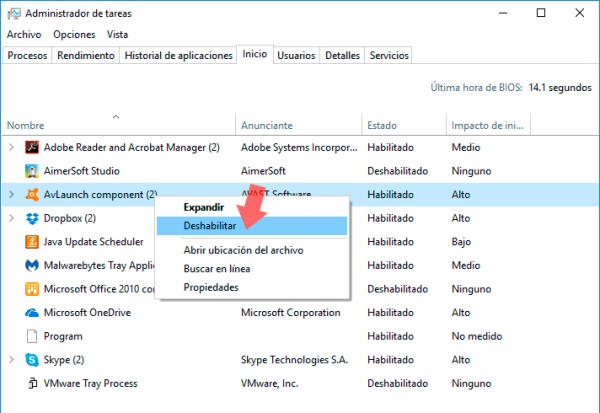The image size is (600, 413).
Task: Click the AimerSoft Studio app icon
Action: click(x=32, y=171)
